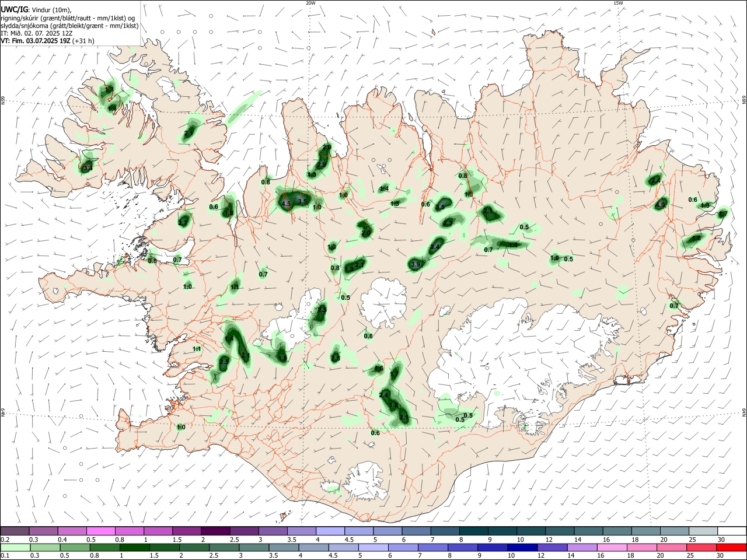The width and height of the screenshot is (747, 560).
Task: Select the dark green swatch starting at 1 in the lower legend
Action: pos(134,547)
